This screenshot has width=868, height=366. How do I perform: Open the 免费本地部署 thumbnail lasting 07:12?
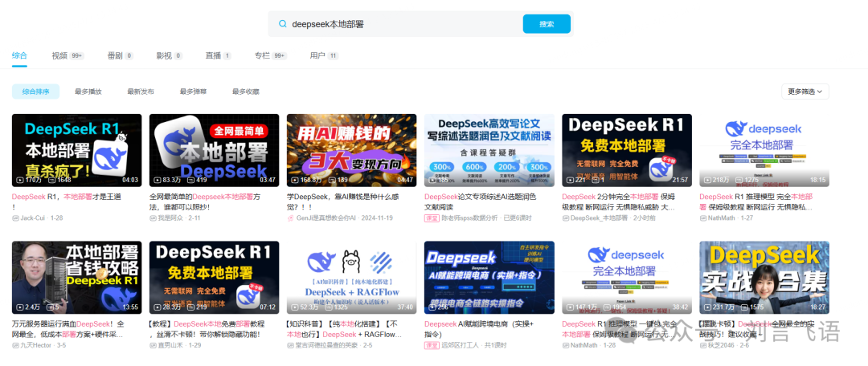(x=215, y=278)
